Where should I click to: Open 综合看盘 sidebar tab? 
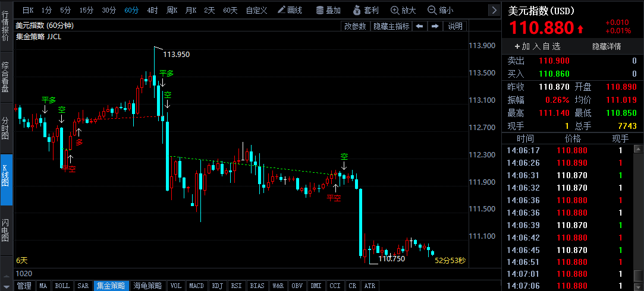point(6,77)
